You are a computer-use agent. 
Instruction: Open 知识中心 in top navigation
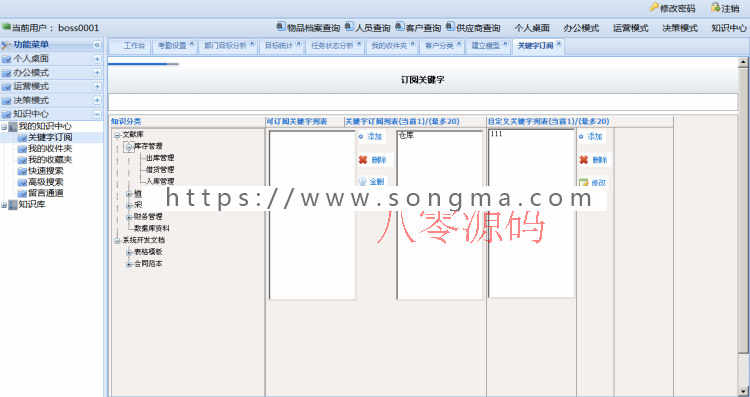(729, 28)
